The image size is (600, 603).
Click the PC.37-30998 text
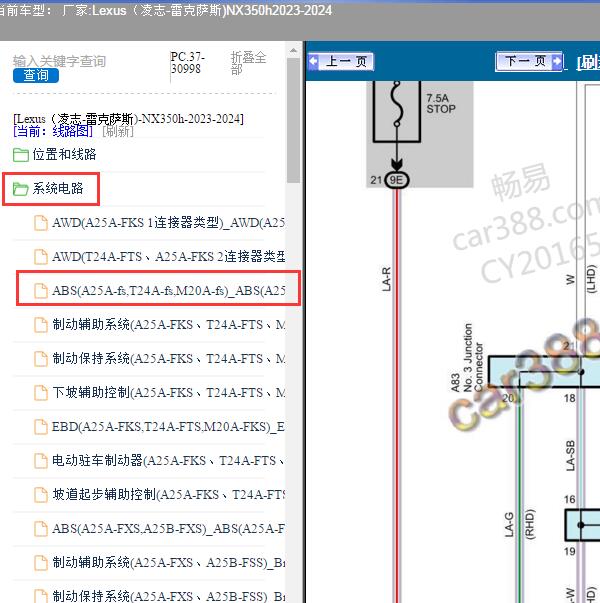click(187, 63)
